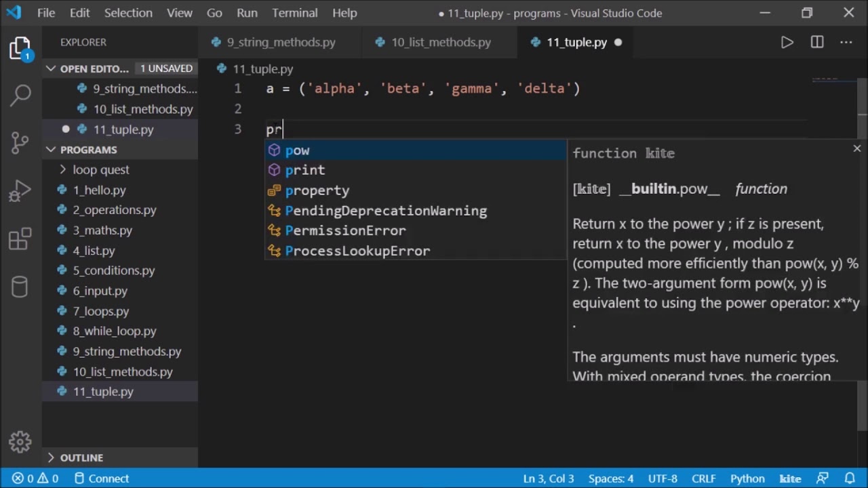Image resolution: width=868 pixels, height=488 pixels.
Task: Change line endings via CRLF item
Action: (x=703, y=479)
